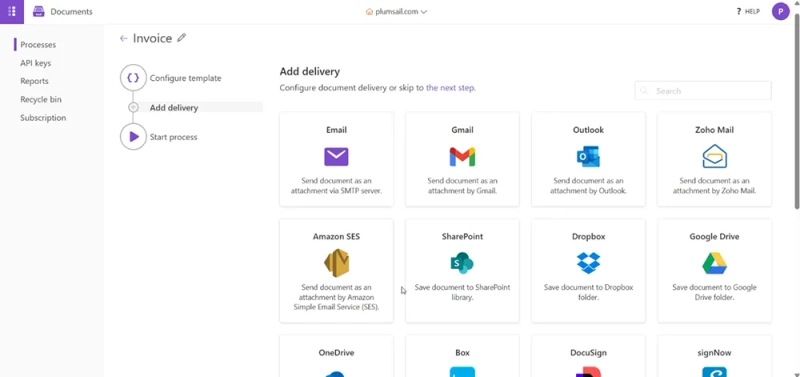Click 'Save document to Google Drive folder' text
The image size is (800, 377).
[714, 292]
